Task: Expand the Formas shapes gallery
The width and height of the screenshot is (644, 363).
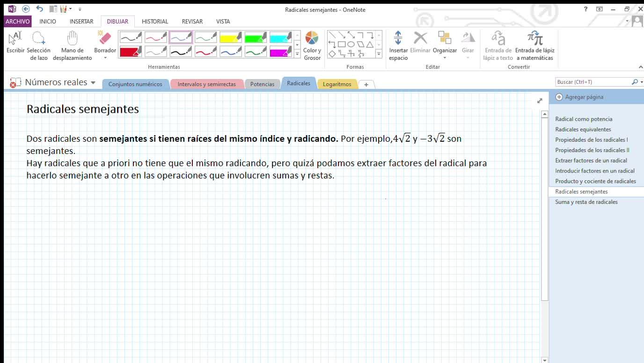Action: pos(379,54)
